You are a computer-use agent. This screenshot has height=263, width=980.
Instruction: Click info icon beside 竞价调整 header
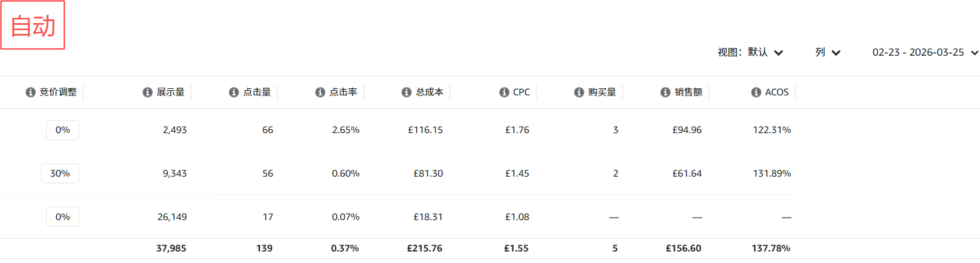point(30,92)
